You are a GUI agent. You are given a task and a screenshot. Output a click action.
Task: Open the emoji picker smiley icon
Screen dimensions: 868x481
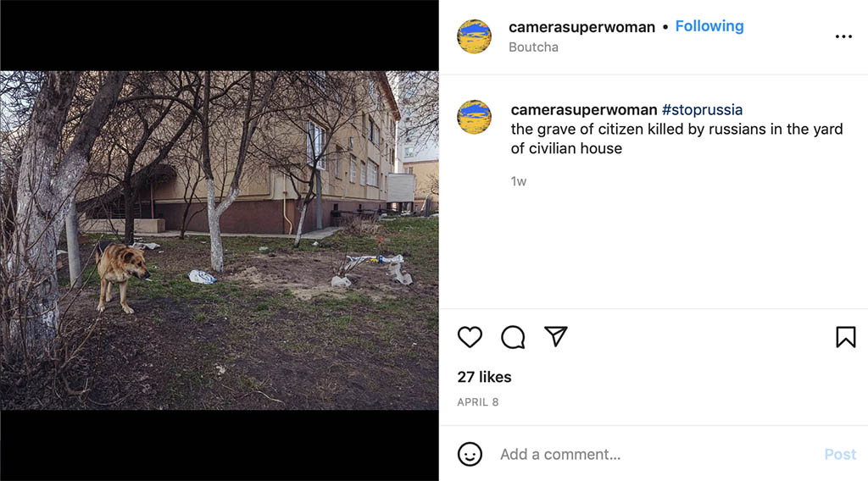(x=470, y=454)
